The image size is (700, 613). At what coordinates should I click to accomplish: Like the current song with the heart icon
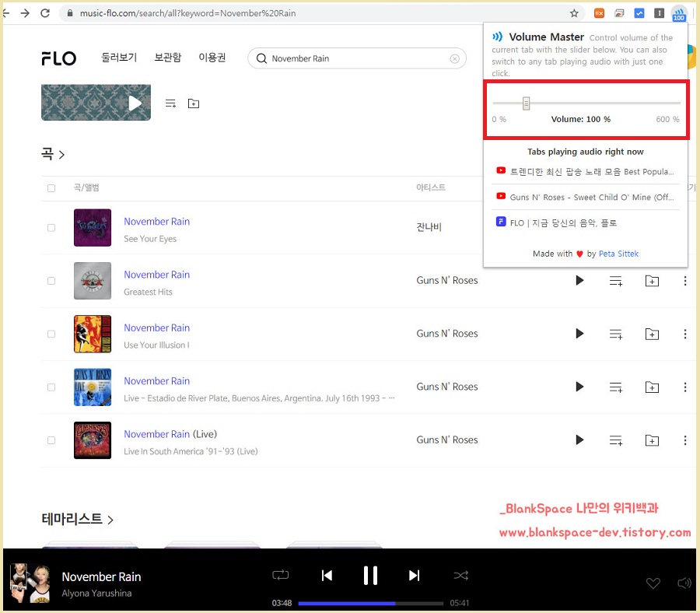653,583
